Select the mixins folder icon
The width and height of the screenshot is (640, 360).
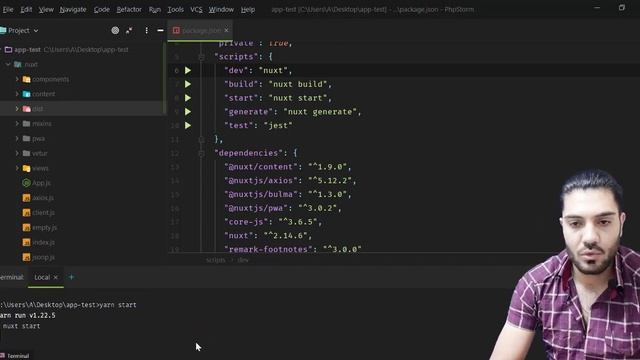coord(27,123)
